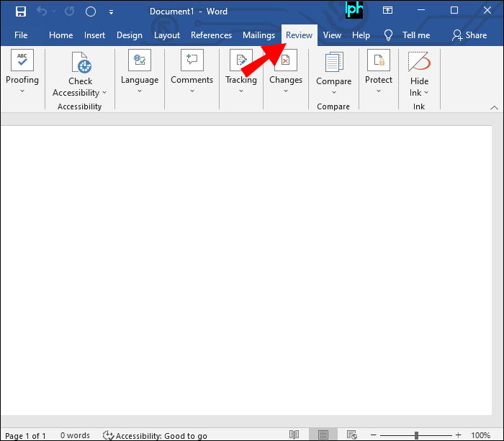Switch to the Home tab
Viewport: 504px width, 441px height.
(60, 35)
